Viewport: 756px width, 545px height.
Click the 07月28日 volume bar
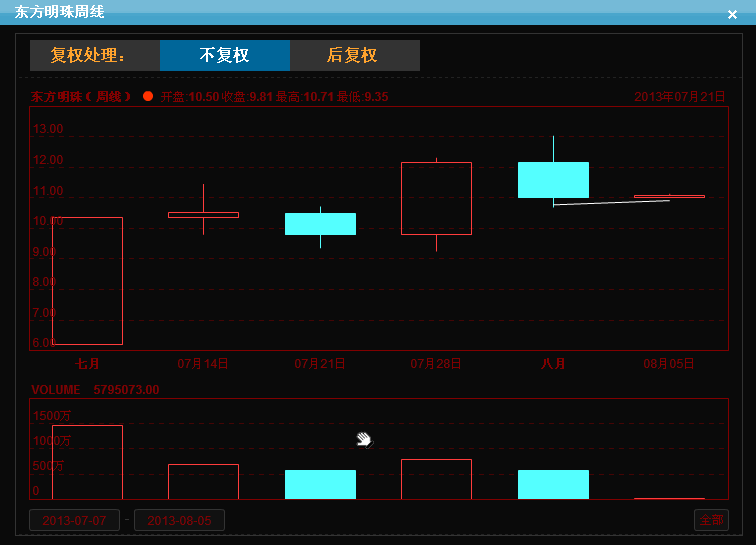point(436,479)
